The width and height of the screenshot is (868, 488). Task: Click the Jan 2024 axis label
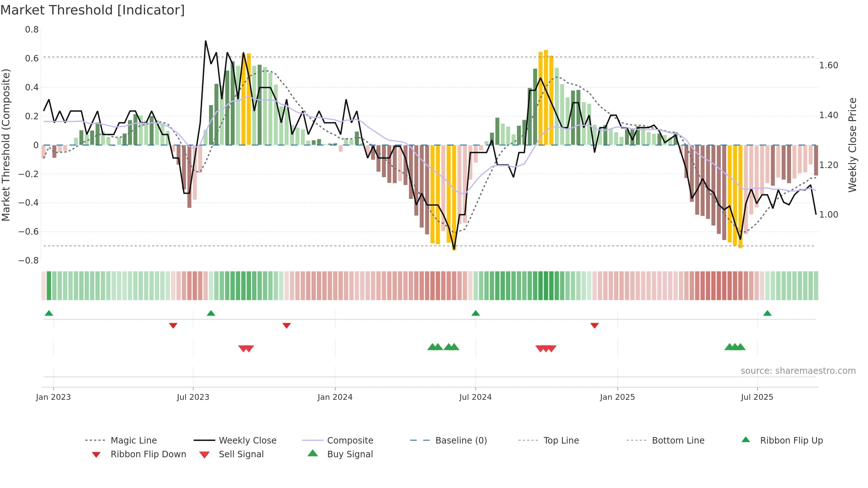[x=335, y=397]
